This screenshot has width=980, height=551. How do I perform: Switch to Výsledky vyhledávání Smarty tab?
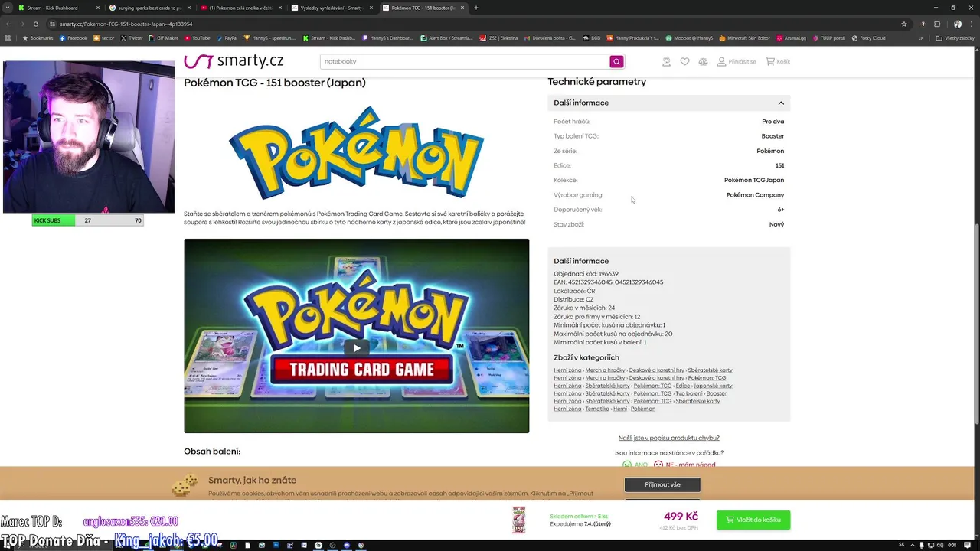(332, 8)
